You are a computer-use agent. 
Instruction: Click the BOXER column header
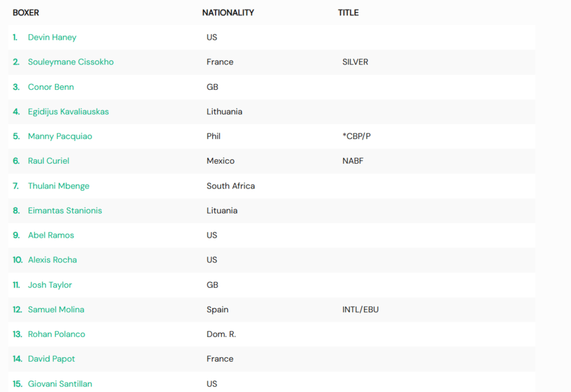pyautogui.click(x=26, y=13)
